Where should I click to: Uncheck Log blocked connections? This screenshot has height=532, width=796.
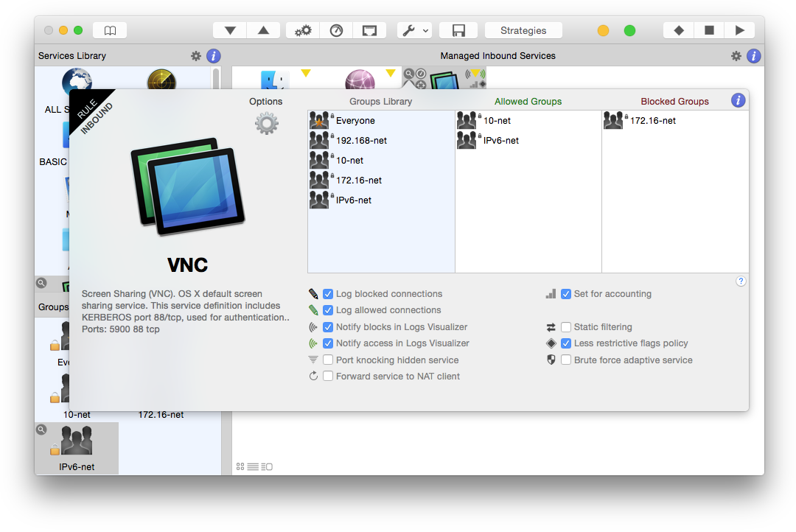[x=329, y=294]
